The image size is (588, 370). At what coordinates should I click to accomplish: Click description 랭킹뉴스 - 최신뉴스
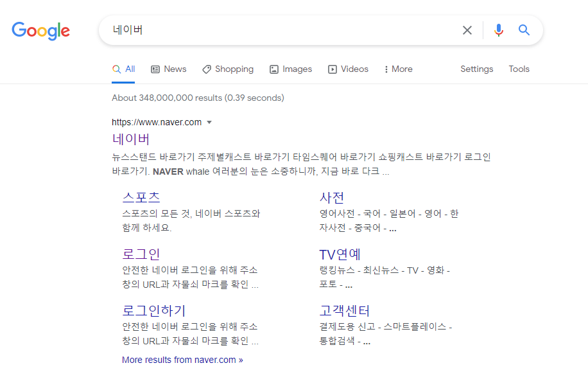[385, 277]
